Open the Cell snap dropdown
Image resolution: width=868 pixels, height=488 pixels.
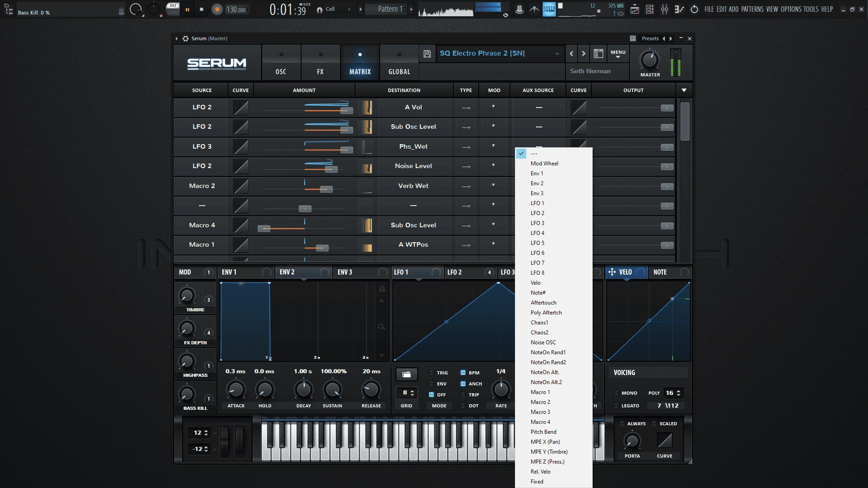[338, 9]
